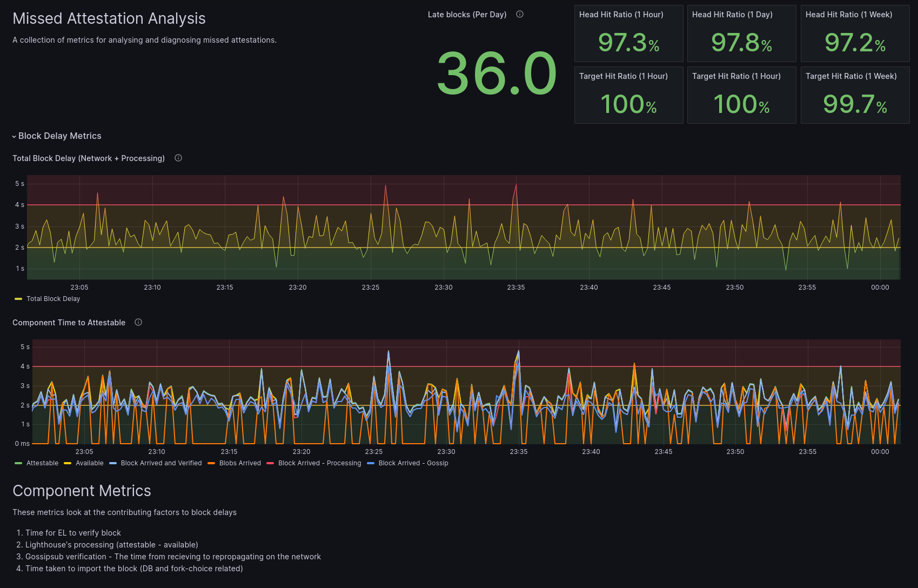Viewport: 918px width, 588px height.
Task: Click info icon beside Late blocks title
Action: tap(520, 15)
